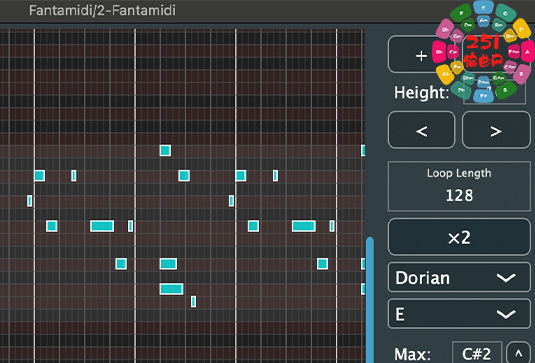Screen dimensions: 535x363
Task: Click the Max: label
Action: click(x=412, y=354)
